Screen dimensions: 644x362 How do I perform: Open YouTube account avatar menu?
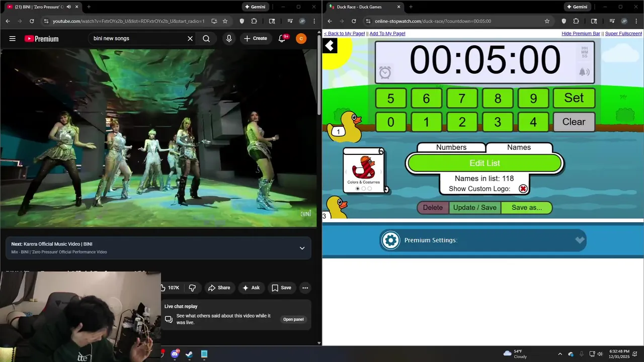(301, 39)
